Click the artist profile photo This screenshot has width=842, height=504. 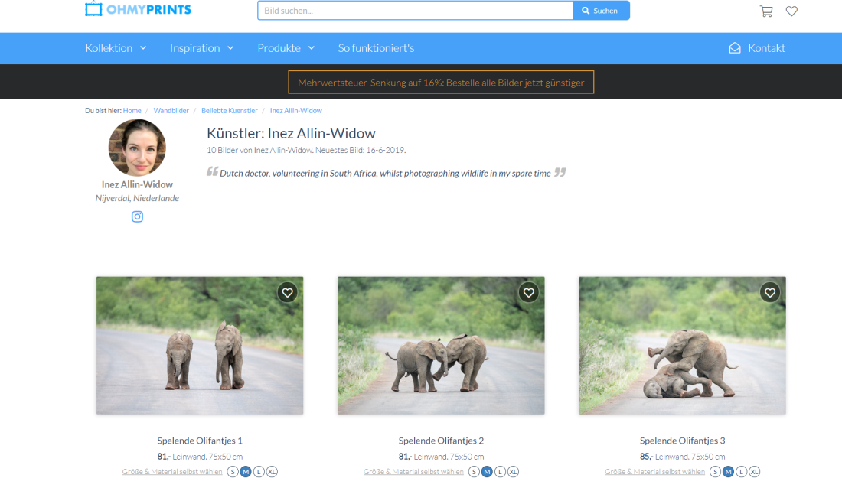[x=137, y=148]
